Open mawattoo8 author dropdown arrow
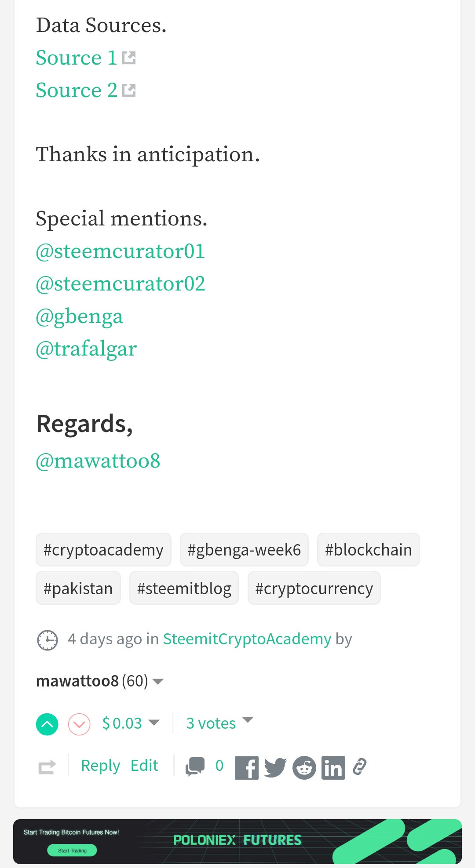This screenshot has height=868, width=475. pyautogui.click(x=158, y=682)
